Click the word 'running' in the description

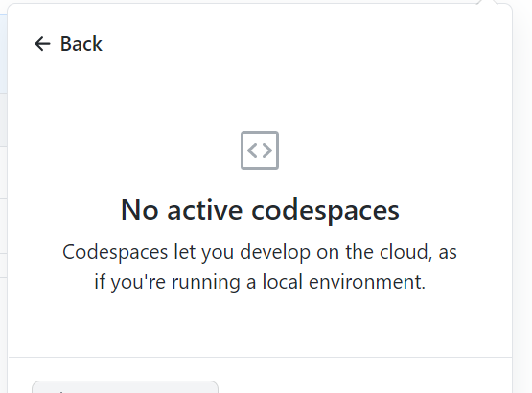point(206,283)
